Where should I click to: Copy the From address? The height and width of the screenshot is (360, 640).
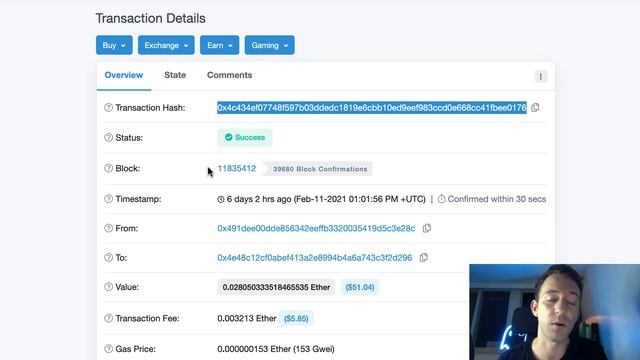click(x=427, y=228)
